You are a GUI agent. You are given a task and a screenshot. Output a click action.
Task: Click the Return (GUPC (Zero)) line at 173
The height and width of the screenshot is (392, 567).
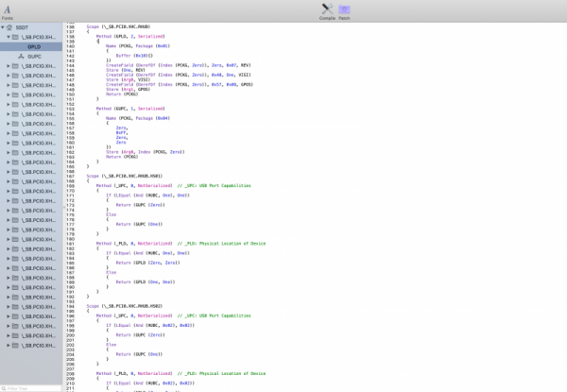click(141, 205)
